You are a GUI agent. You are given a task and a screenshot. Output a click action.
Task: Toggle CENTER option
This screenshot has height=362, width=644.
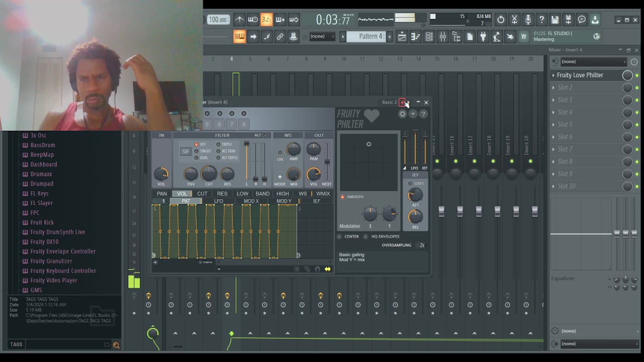[339, 236]
